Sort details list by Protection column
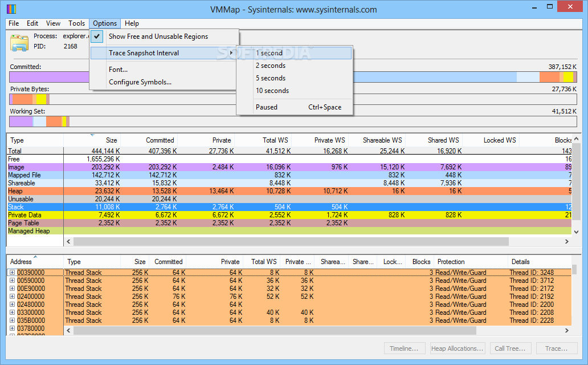588x365 pixels. click(471, 262)
